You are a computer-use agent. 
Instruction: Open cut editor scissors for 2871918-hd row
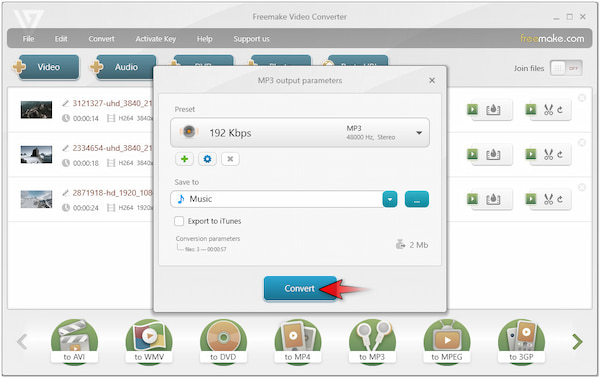548,199
